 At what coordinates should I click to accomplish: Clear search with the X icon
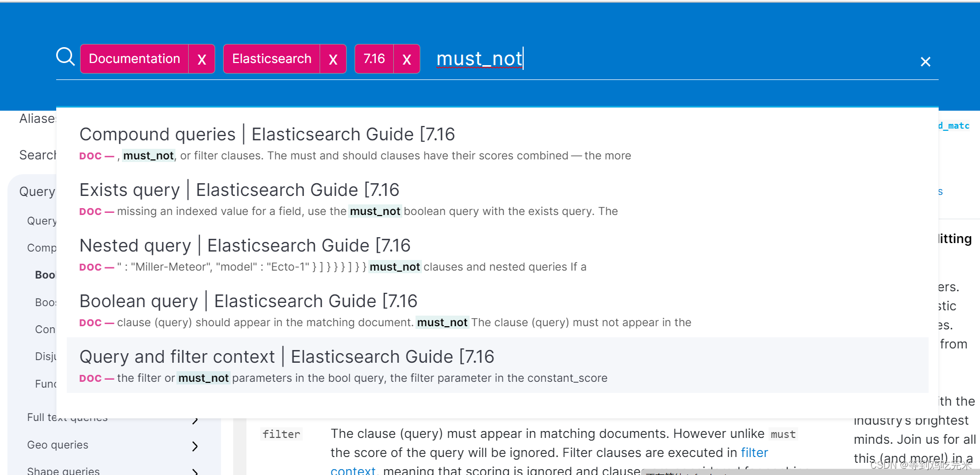tap(925, 62)
